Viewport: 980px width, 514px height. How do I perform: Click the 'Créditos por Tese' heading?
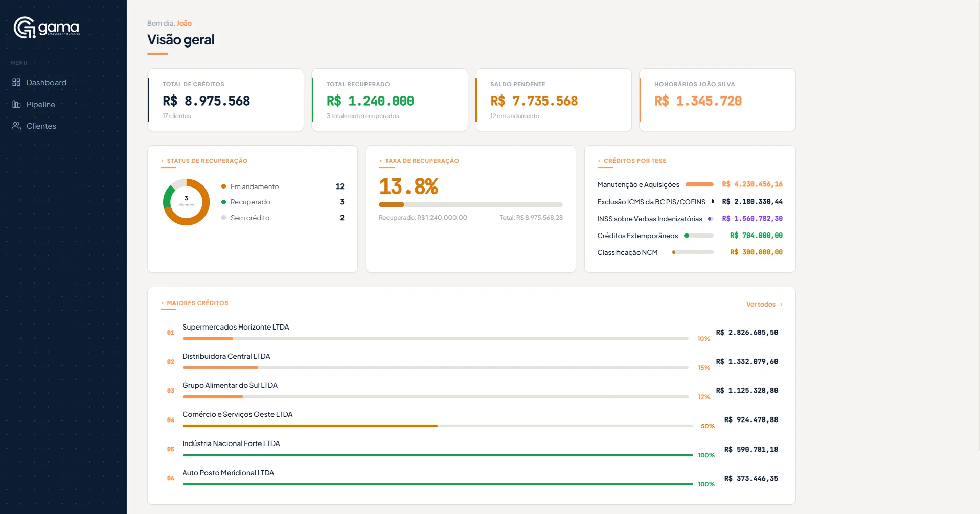pos(635,161)
